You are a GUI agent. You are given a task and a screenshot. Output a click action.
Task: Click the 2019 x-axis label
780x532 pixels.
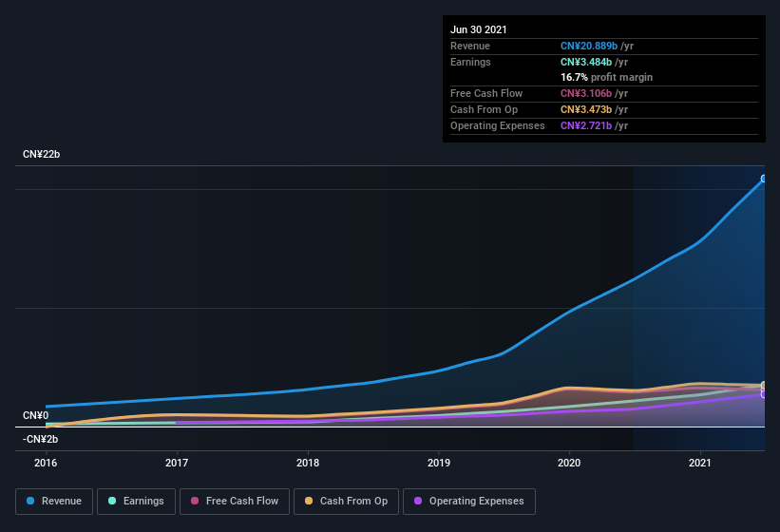pos(439,463)
